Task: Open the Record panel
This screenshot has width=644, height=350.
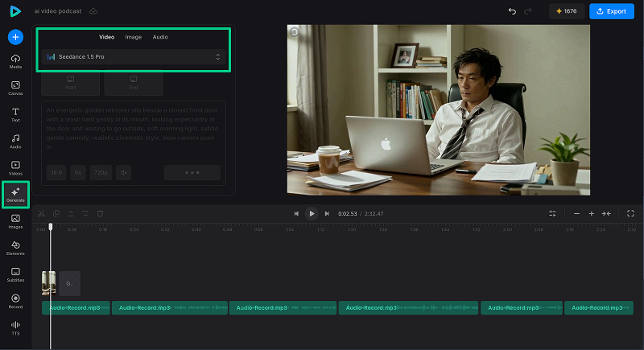Action: click(15, 301)
